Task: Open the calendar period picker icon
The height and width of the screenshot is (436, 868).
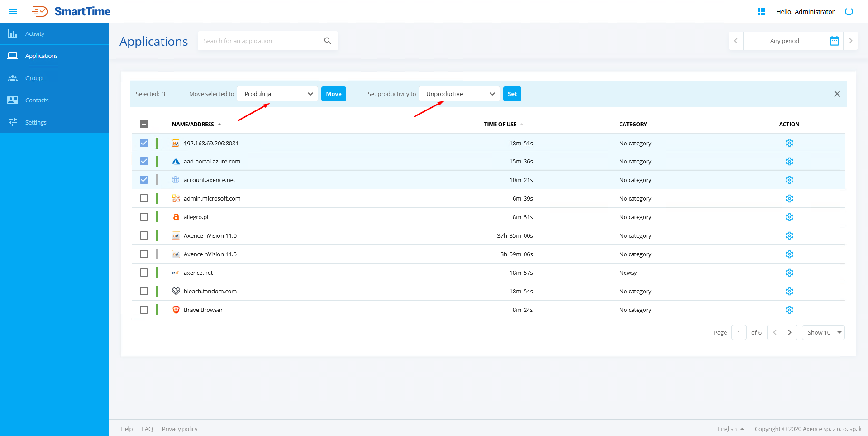Action: [x=834, y=41]
